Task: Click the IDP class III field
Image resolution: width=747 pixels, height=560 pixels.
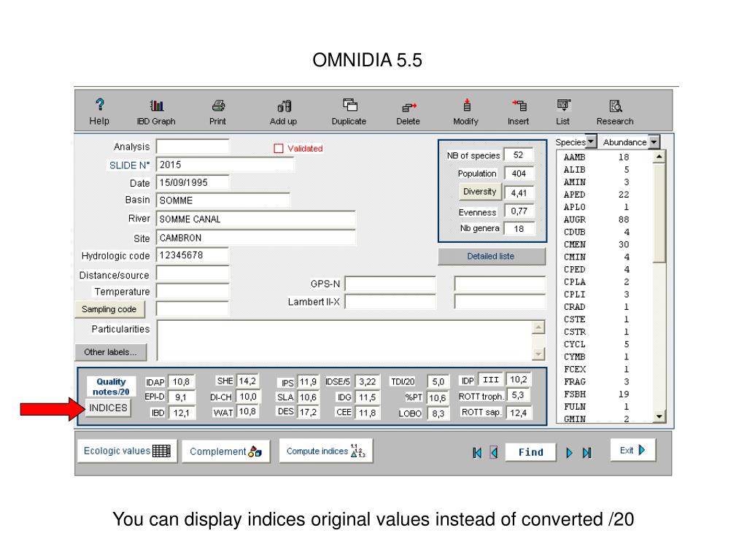Action: click(491, 379)
